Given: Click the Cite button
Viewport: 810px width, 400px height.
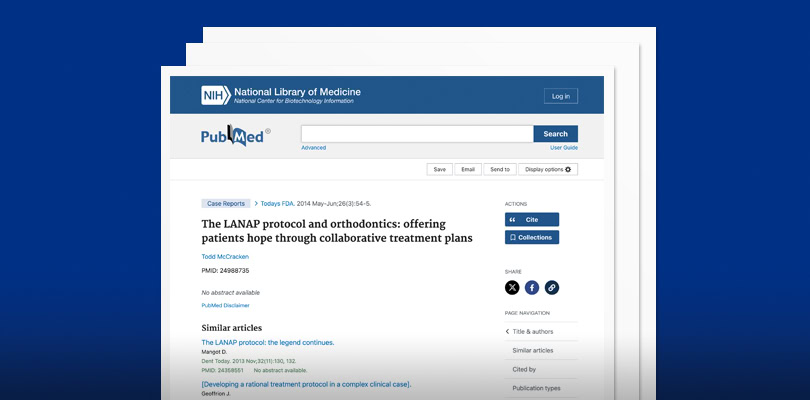Looking at the screenshot, I should click(532, 220).
